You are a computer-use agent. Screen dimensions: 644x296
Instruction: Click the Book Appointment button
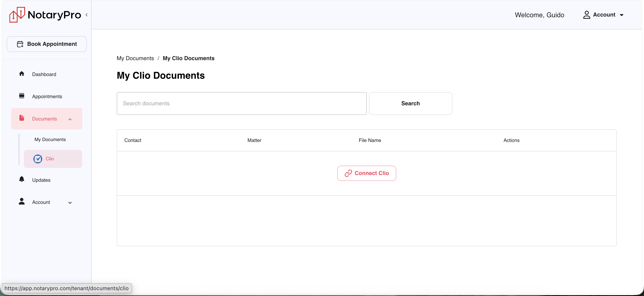47,44
